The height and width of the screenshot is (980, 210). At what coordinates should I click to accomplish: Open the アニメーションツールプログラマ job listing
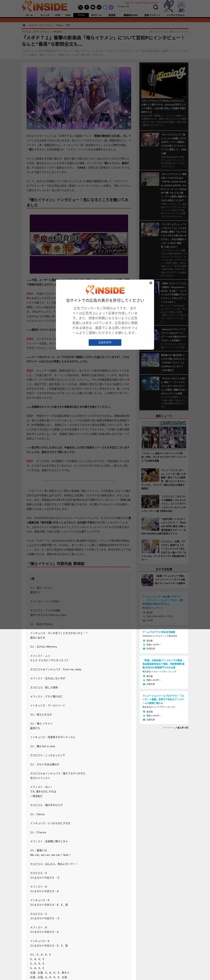[164, 708]
